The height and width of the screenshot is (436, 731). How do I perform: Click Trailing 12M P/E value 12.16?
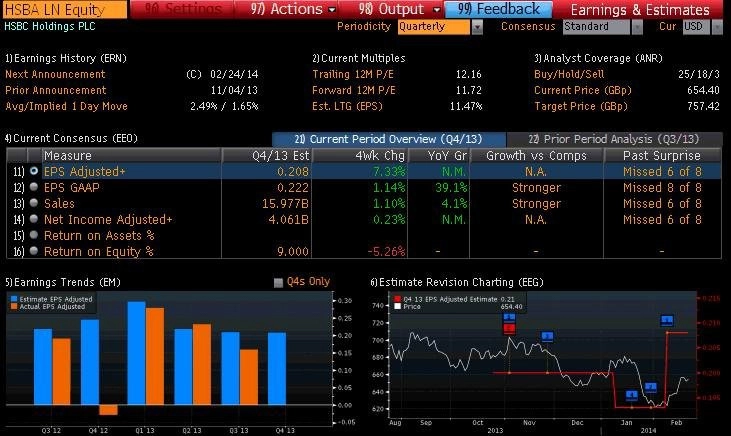tap(469, 74)
